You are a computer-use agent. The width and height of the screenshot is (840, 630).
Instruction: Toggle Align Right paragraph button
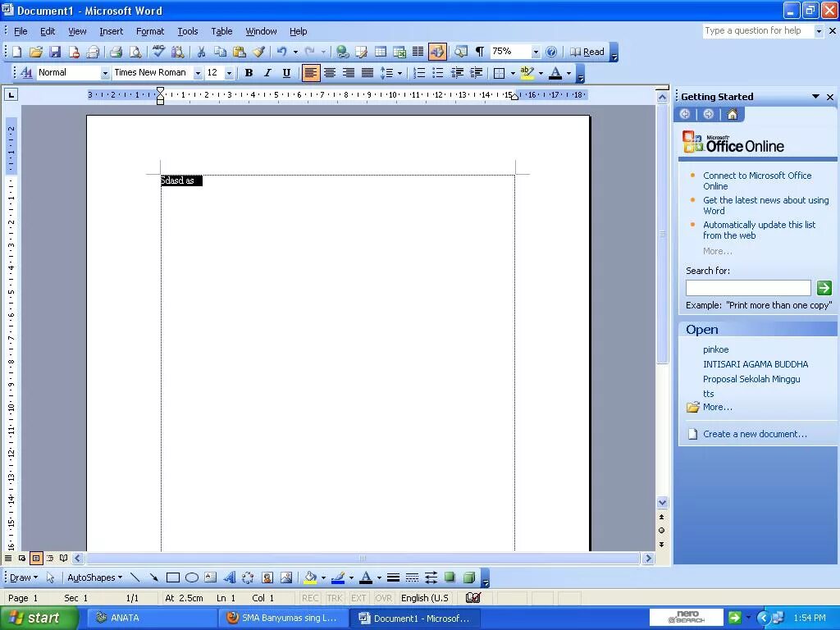(x=349, y=73)
